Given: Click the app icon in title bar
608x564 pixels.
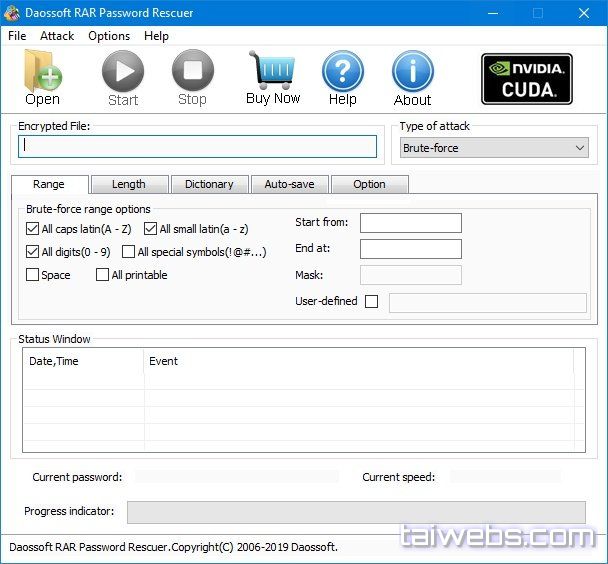Looking at the screenshot, I should [12, 13].
